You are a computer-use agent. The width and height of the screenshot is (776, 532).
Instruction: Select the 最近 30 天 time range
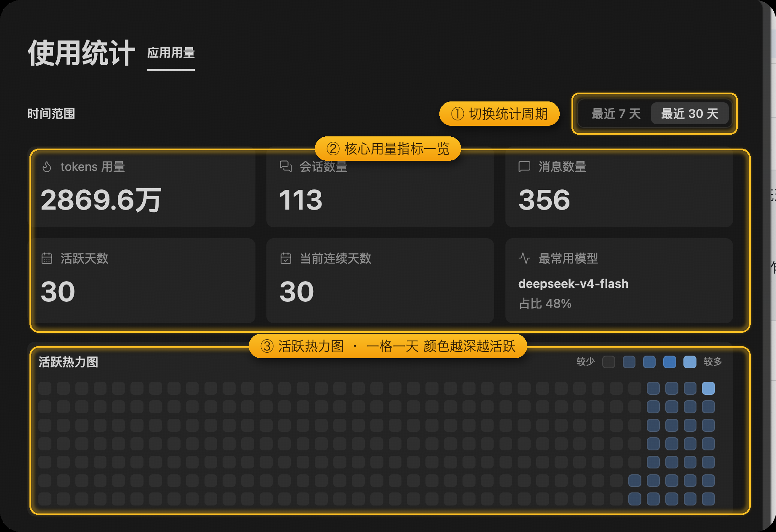690,114
